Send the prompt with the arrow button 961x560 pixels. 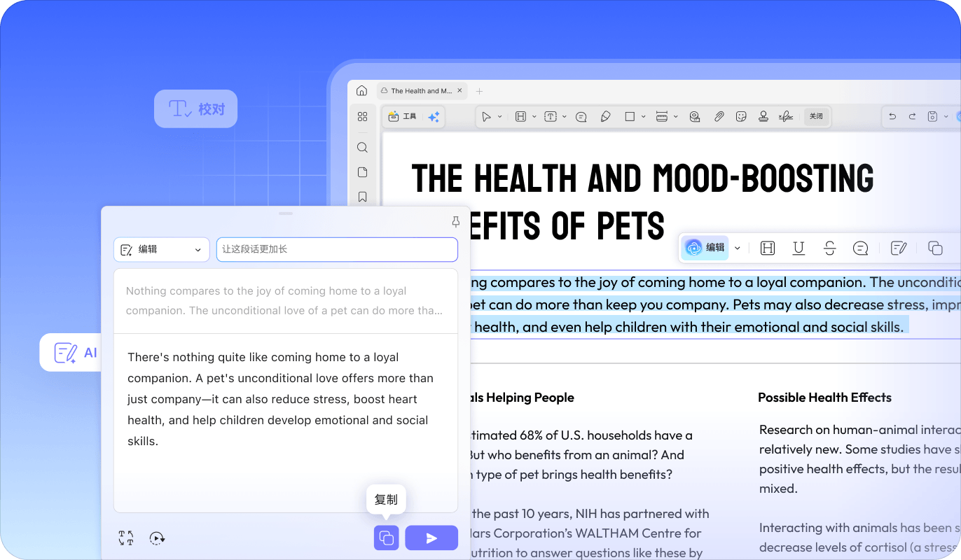click(x=431, y=538)
